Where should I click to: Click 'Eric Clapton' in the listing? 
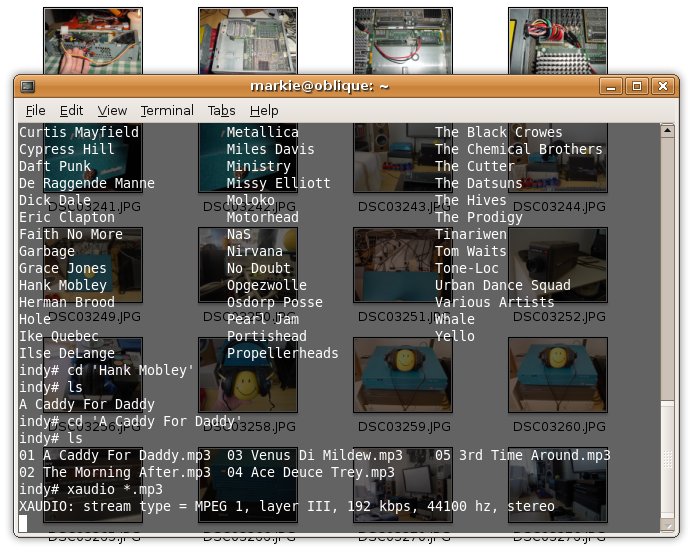coord(67,217)
